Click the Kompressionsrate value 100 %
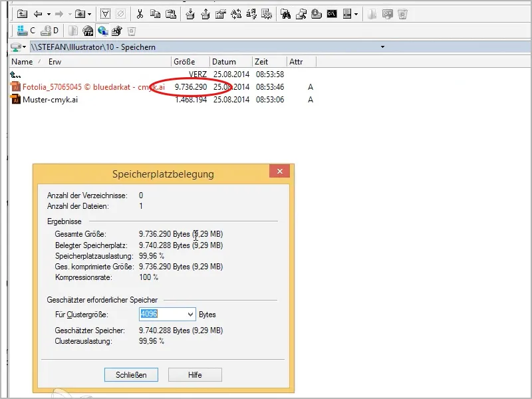Screen dimensions: 532x399 tap(148, 277)
